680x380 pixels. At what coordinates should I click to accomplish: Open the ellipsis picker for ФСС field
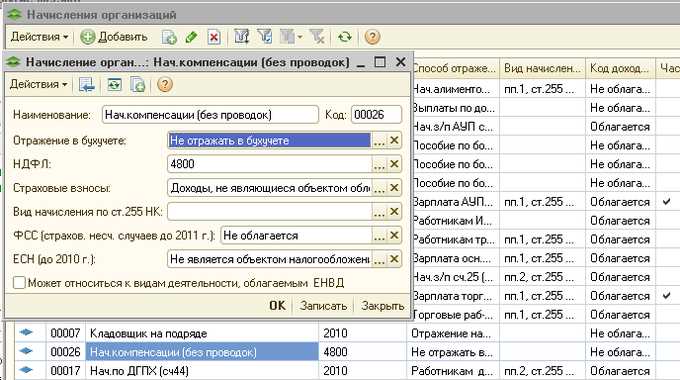(x=379, y=236)
